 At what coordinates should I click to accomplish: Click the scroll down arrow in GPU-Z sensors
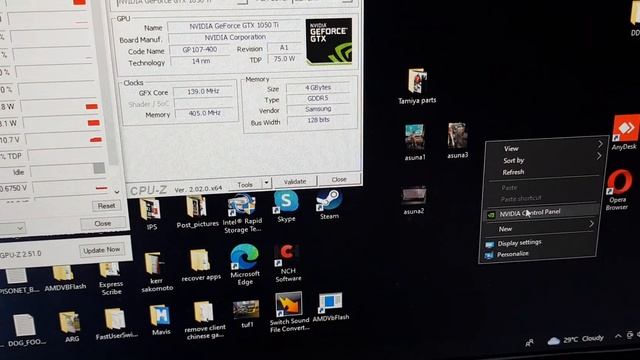(117, 192)
